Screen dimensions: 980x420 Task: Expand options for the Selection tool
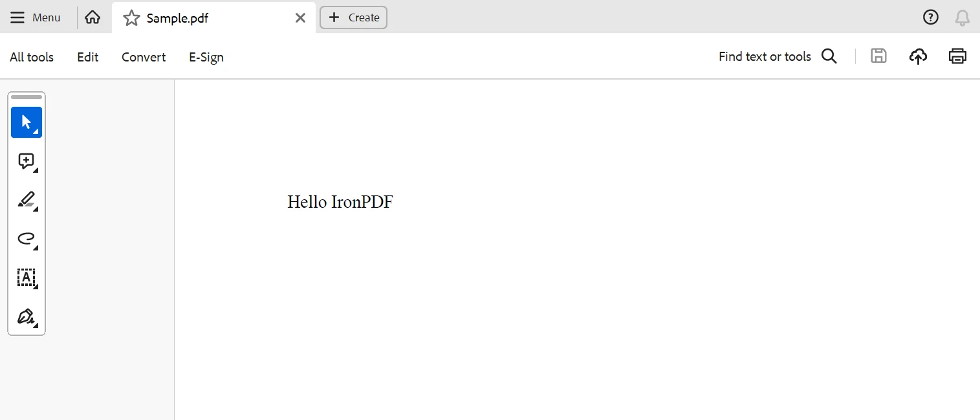37,133
